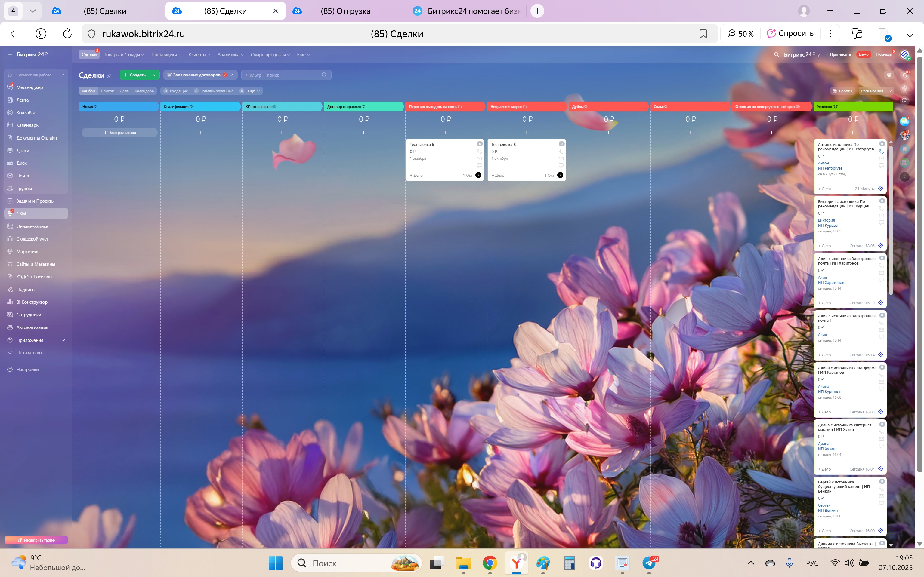Click the search magnifier in the top header
The width and height of the screenshot is (924, 577).
coord(776,54)
